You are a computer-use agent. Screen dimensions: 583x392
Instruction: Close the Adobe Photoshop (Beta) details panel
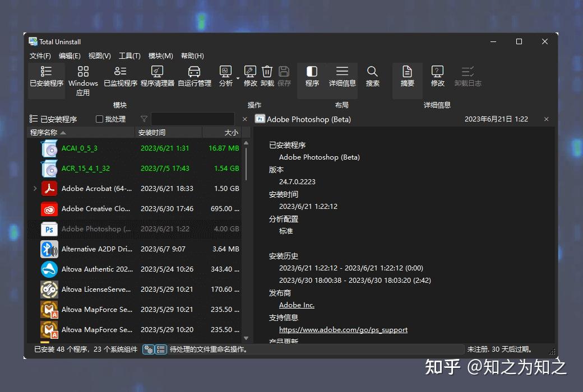[x=546, y=119]
